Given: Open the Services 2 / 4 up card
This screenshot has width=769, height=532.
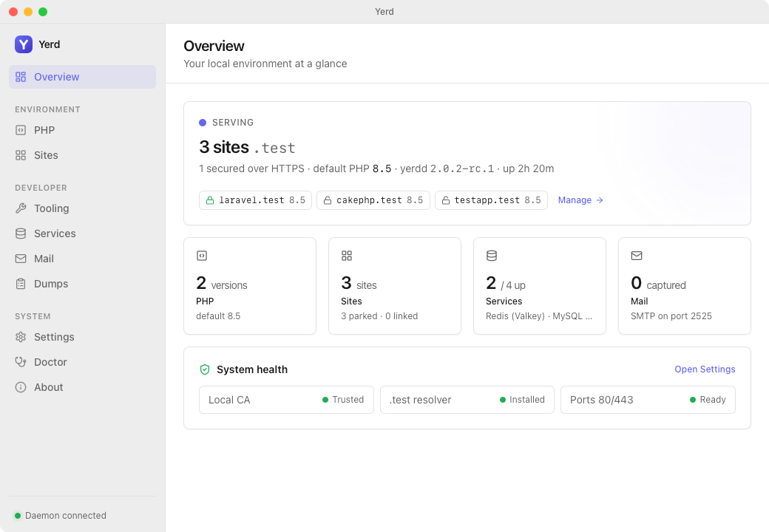Looking at the screenshot, I should point(540,286).
